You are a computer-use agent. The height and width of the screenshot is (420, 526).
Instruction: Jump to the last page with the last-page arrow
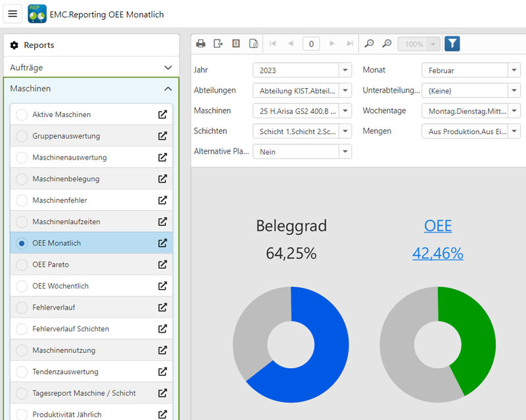click(349, 43)
